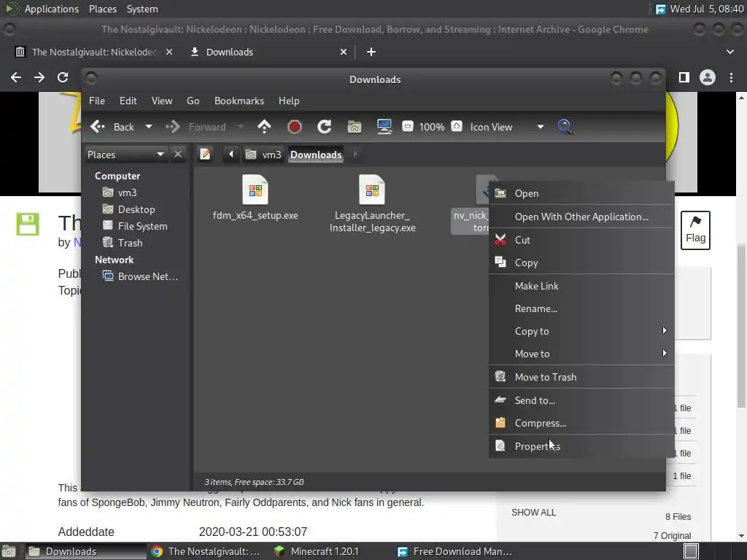Choose Compress in context menu
The width and height of the screenshot is (747, 560).
pos(581,423)
